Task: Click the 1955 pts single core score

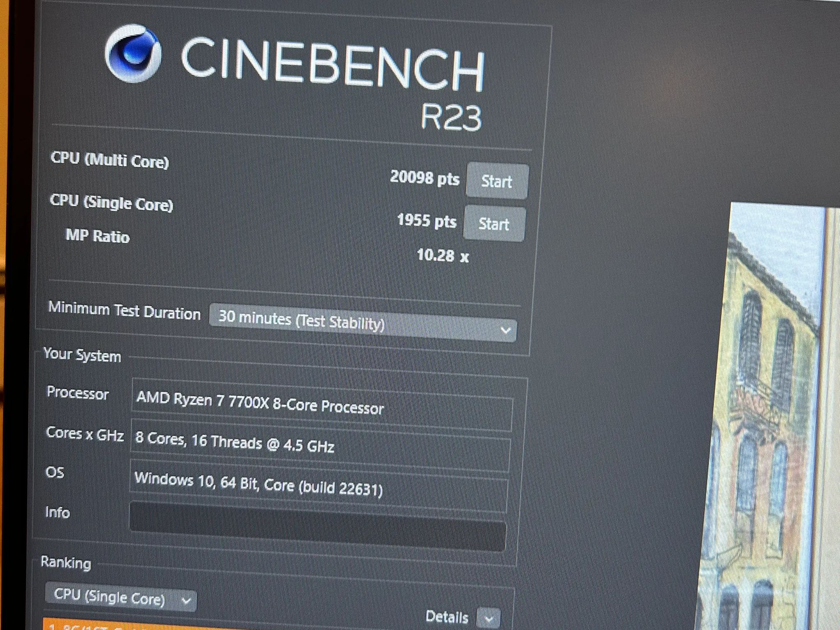Action: (427, 221)
